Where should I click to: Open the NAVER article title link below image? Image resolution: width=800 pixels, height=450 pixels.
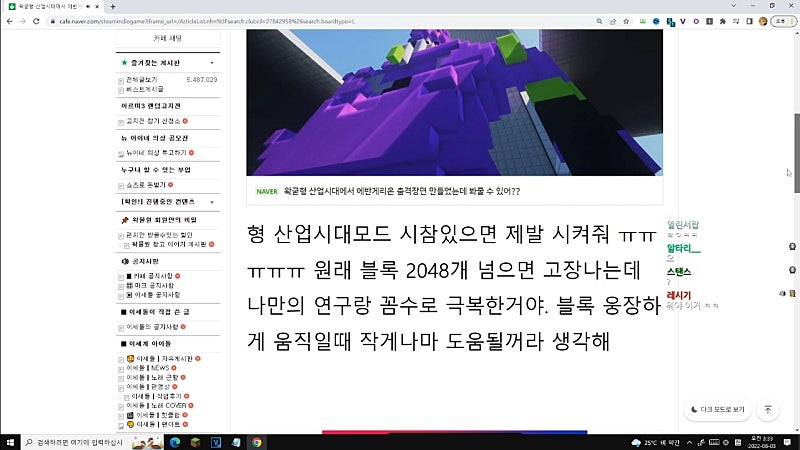402,191
